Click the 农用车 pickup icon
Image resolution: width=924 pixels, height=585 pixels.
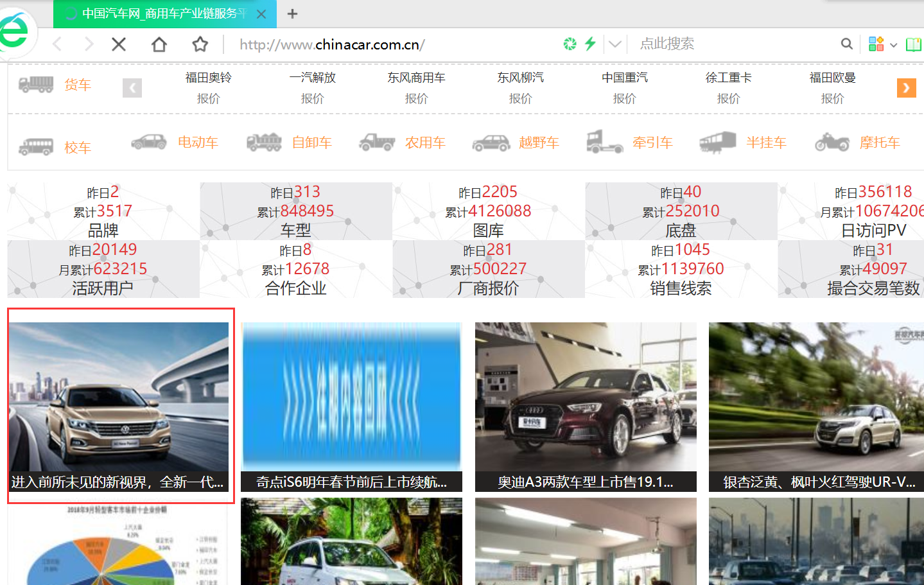coord(377,142)
